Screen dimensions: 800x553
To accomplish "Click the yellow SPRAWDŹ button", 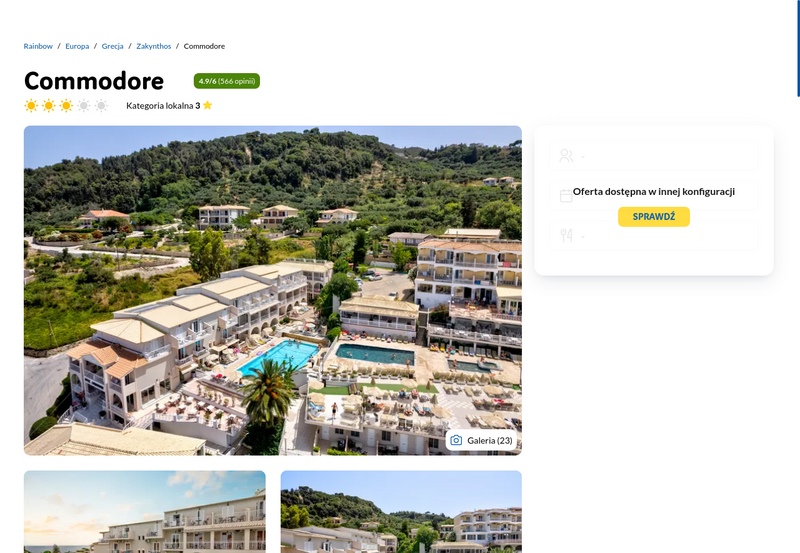I will 654,217.
